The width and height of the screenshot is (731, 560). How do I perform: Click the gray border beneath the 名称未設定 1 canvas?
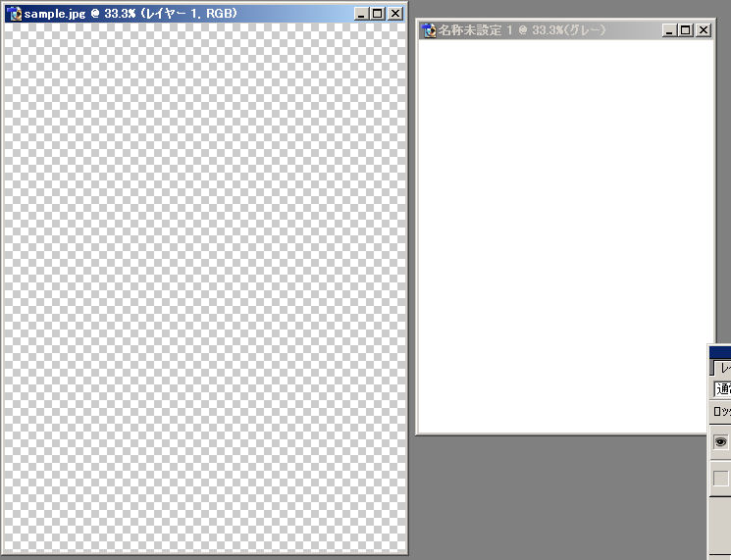tap(564, 433)
